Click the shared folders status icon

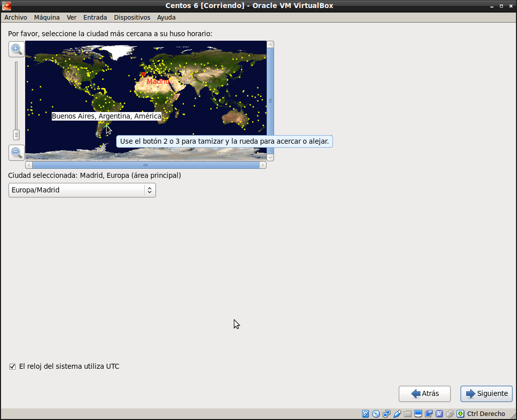(x=408, y=414)
